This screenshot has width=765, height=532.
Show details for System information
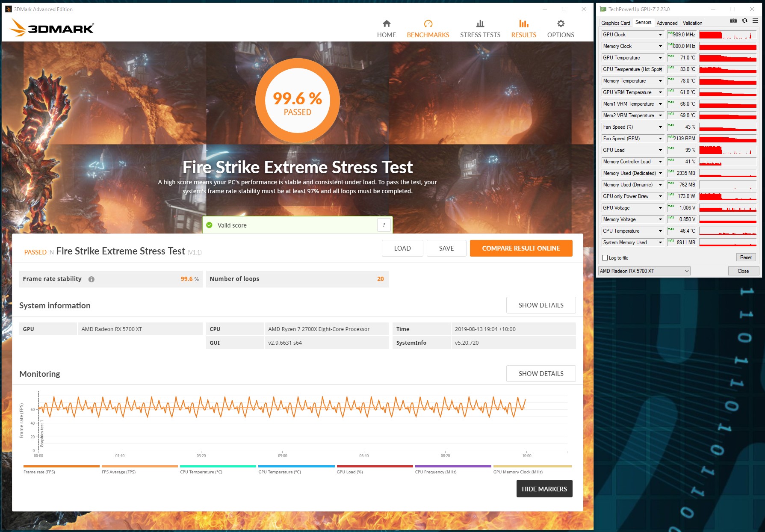click(541, 305)
